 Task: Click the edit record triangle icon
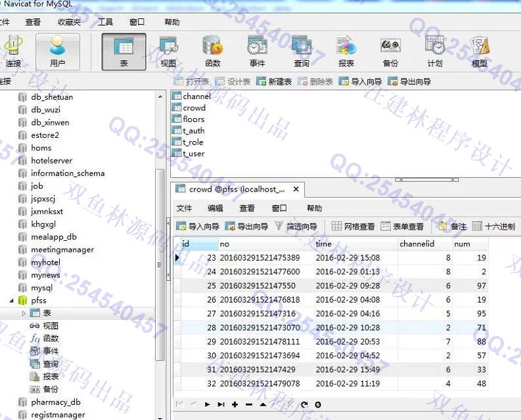[x=263, y=404]
